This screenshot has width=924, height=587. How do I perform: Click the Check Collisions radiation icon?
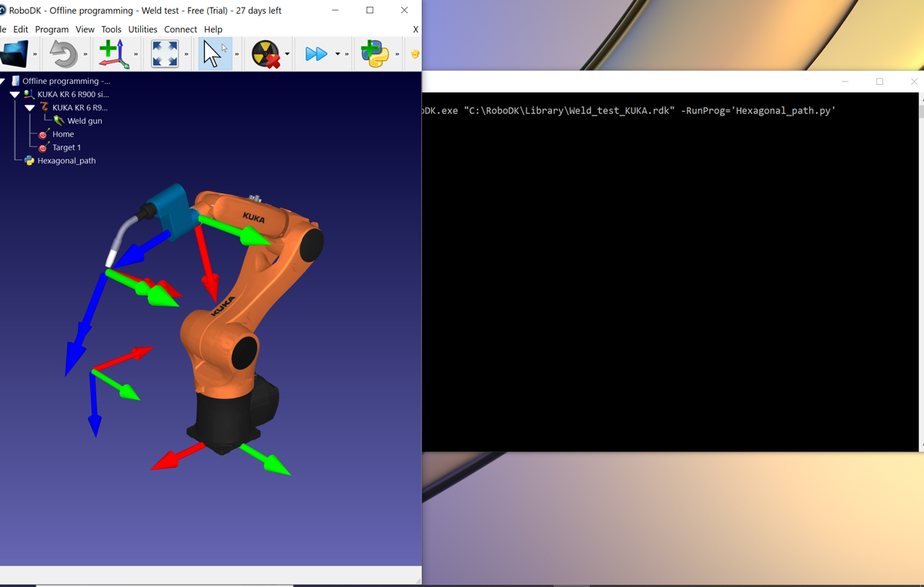(x=266, y=54)
